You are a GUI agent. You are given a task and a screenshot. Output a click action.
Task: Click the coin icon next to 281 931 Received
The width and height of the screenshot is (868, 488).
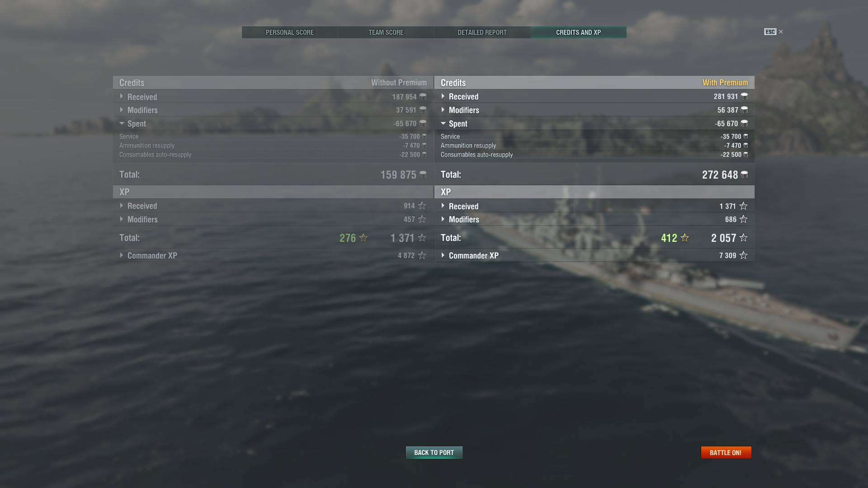click(744, 96)
